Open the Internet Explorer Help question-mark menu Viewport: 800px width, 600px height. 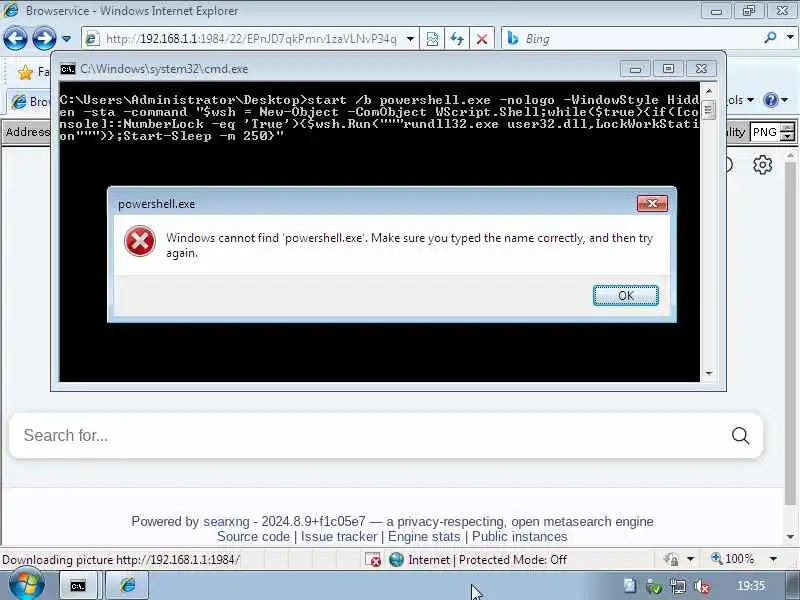coord(770,100)
